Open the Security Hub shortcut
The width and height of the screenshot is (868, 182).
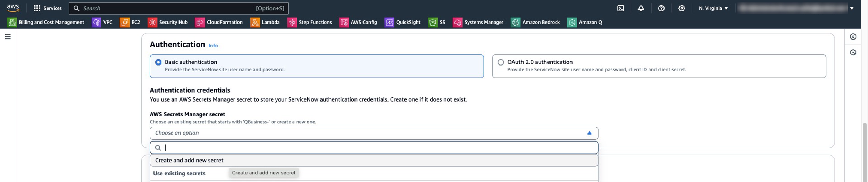168,22
